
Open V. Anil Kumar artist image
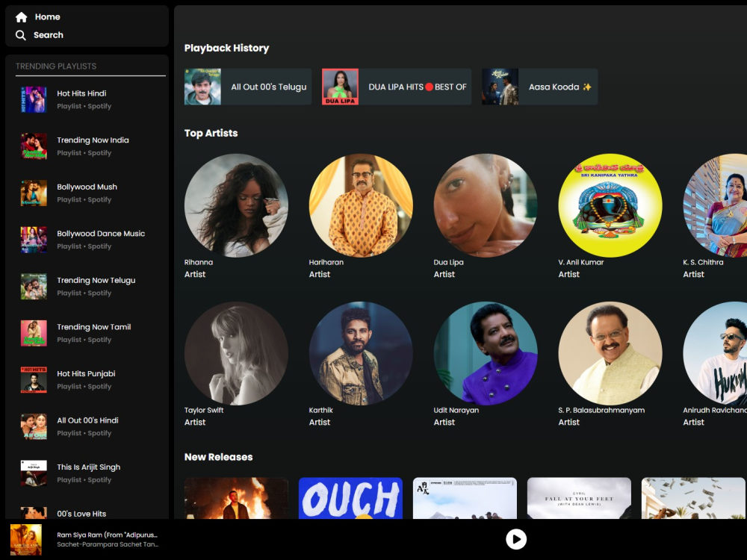pos(610,205)
